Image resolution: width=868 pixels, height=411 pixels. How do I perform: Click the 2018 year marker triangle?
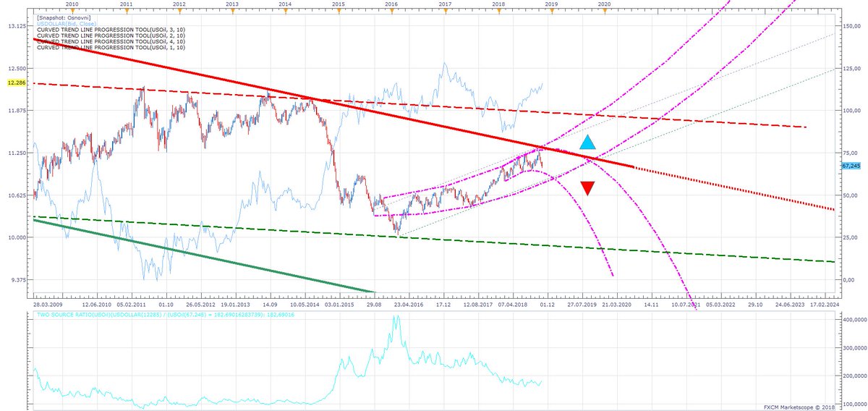point(498,10)
